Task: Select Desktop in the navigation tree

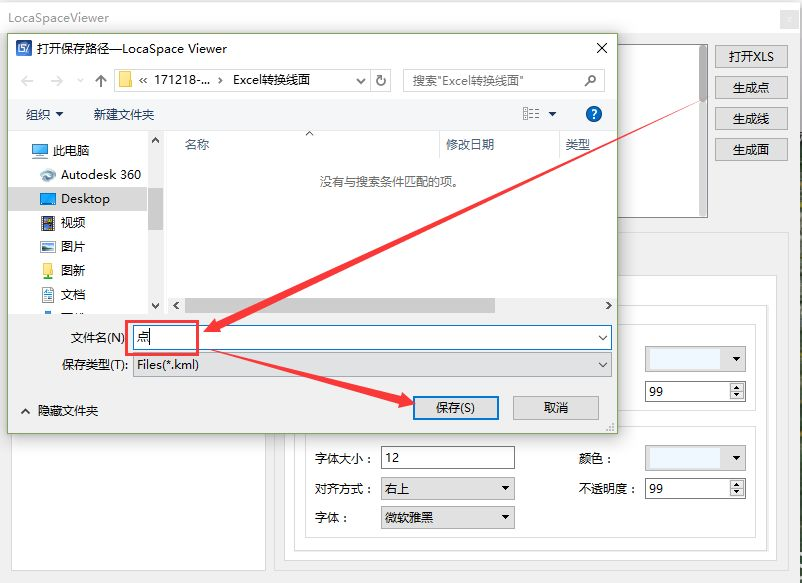Action: click(78, 198)
